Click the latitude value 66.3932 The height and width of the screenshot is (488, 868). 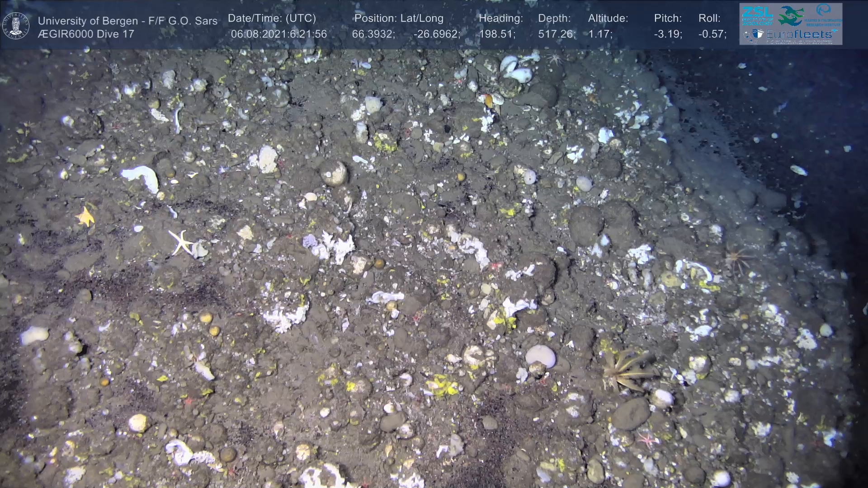tap(373, 34)
